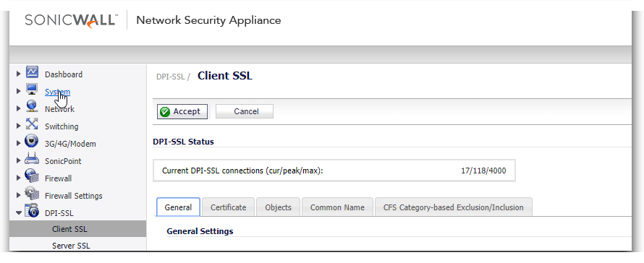Click the Network globe icon
The width and height of the screenshot is (644, 263).
32,107
